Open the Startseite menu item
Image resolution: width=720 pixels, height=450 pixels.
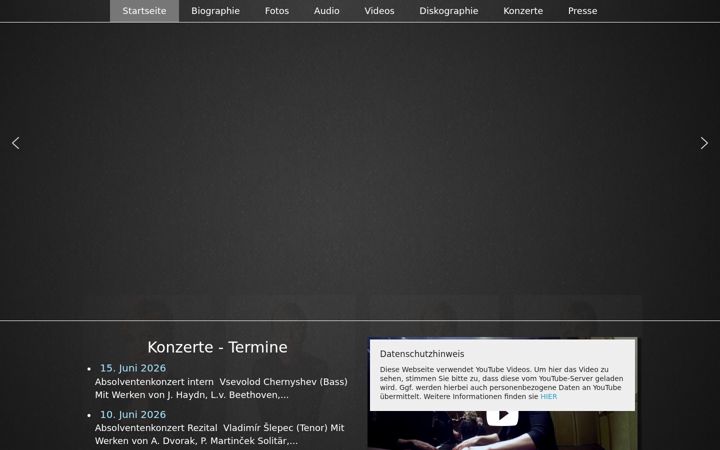pyautogui.click(x=144, y=11)
